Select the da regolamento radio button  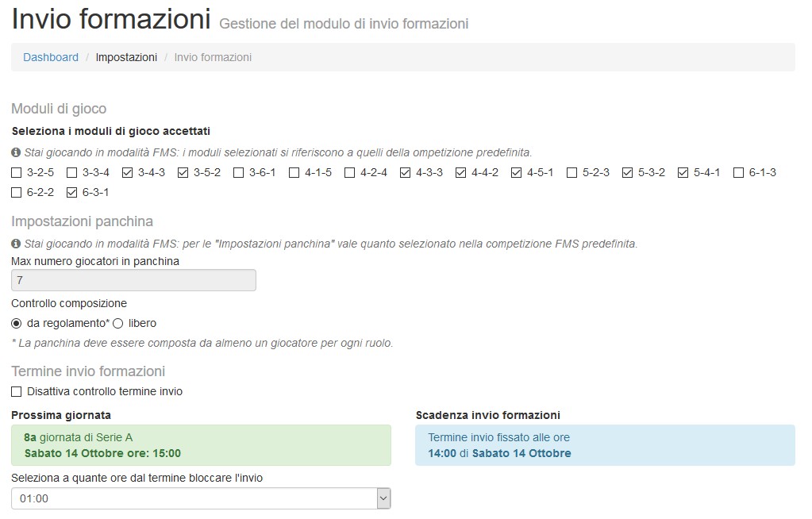point(16,322)
